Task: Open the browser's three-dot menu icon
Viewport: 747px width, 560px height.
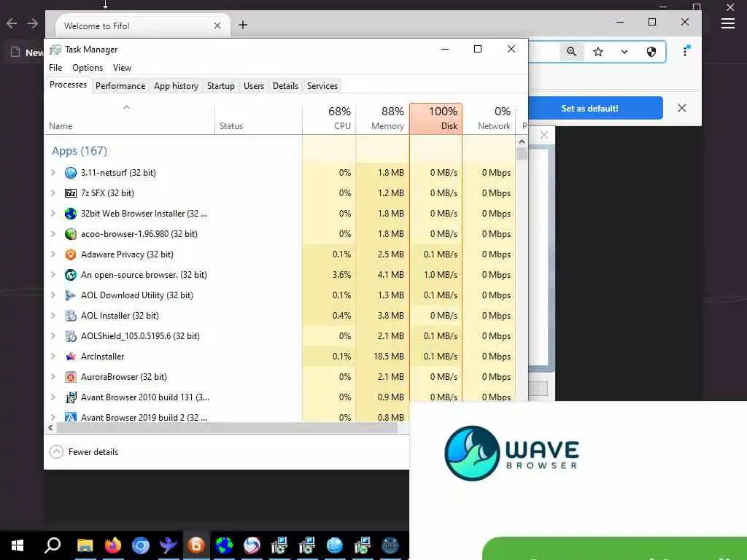Action: click(x=686, y=51)
